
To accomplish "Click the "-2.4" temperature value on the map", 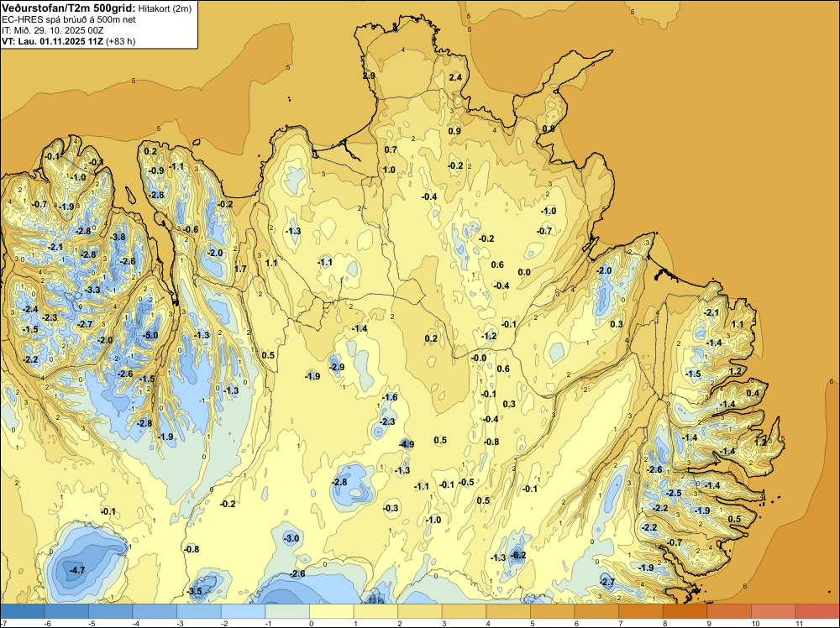I will [30, 309].
